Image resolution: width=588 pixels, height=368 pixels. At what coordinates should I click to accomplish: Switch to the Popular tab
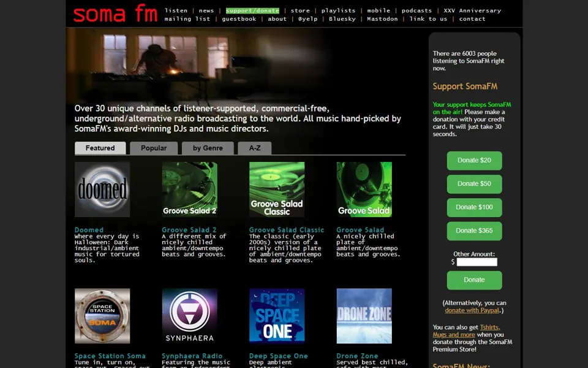point(154,148)
